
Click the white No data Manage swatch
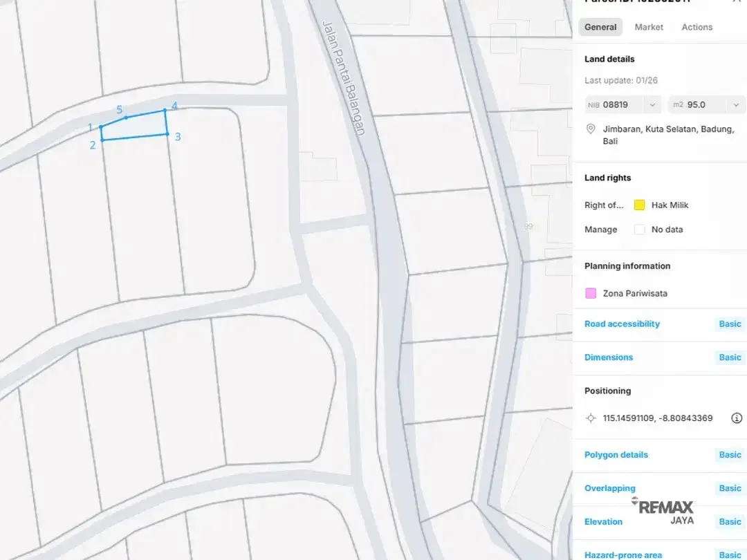tap(639, 230)
